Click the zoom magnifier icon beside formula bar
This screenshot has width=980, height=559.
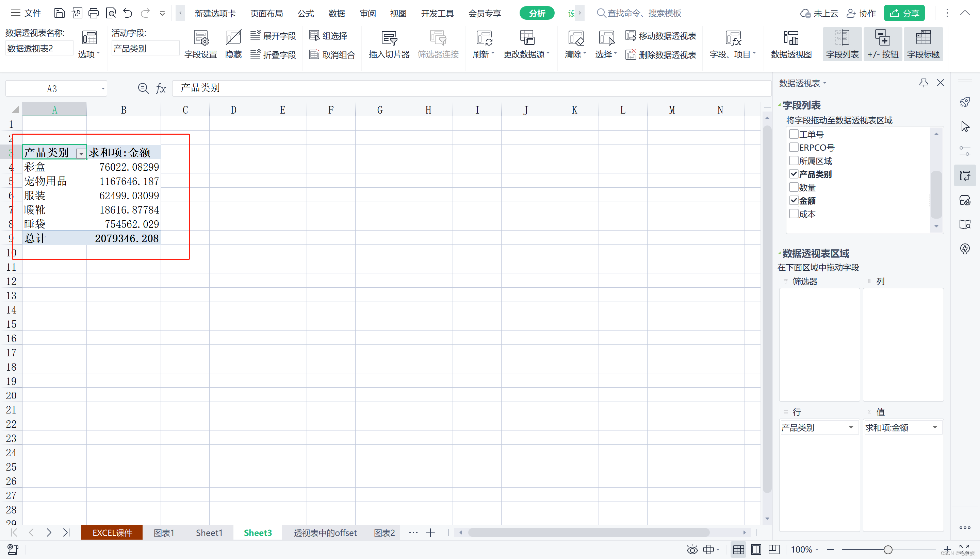coord(143,89)
